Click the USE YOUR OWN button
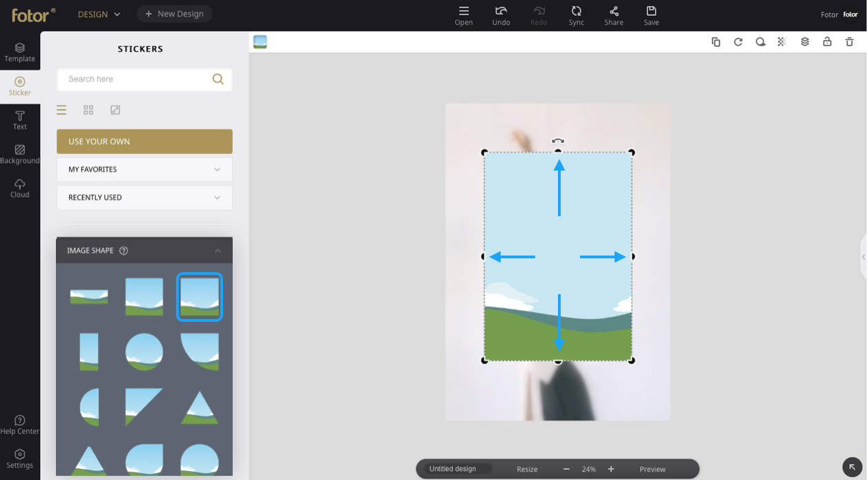The image size is (868, 480). (x=144, y=142)
